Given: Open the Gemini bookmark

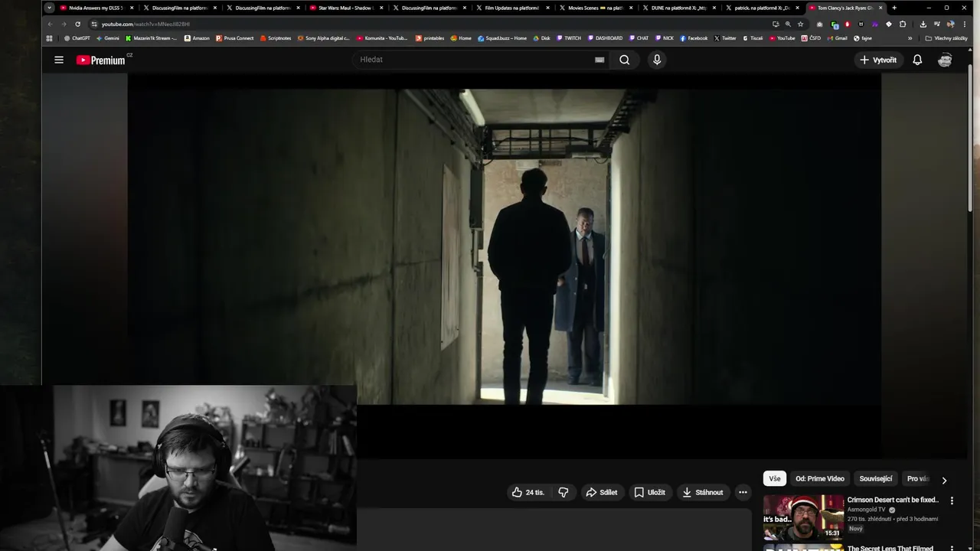Looking at the screenshot, I should coord(108,37).
